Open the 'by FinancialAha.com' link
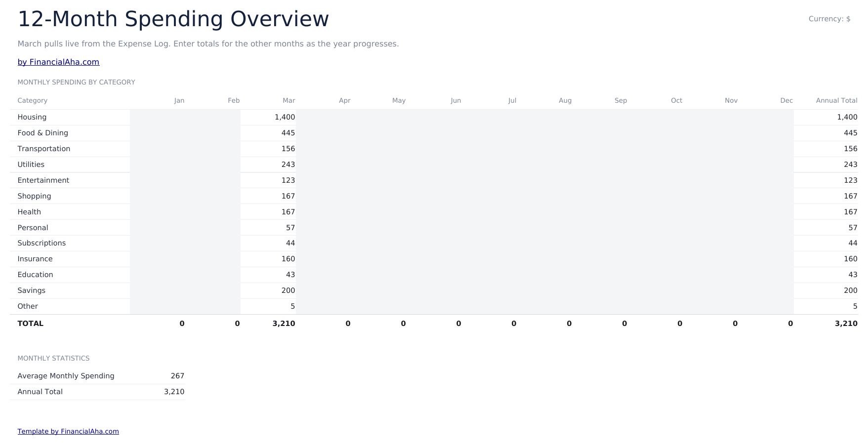 tap(58, 62)
